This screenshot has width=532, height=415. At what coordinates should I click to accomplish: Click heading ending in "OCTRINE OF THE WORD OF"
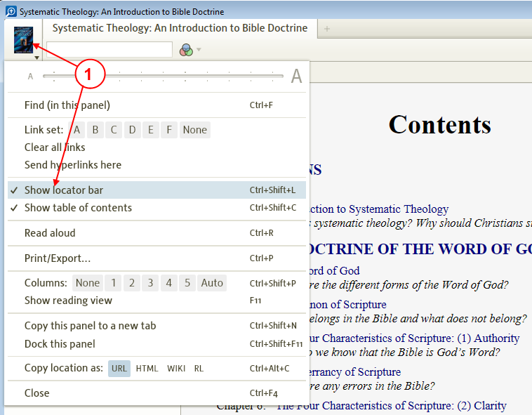coord(420,249)
